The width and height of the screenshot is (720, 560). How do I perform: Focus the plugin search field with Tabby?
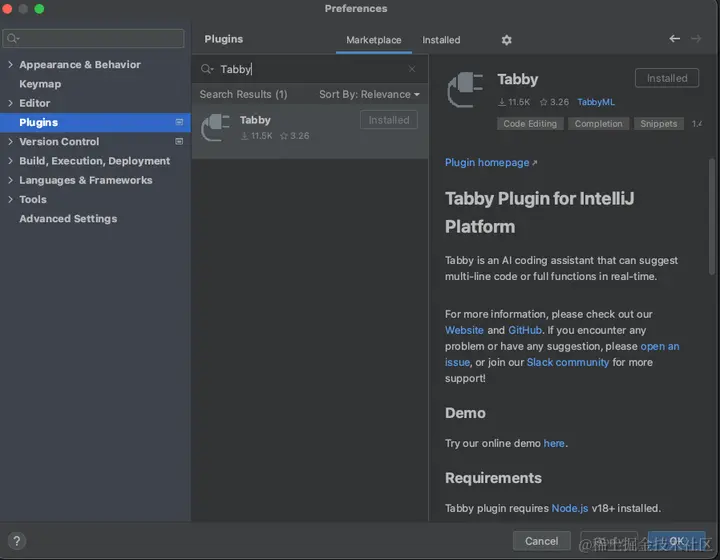pyautogui.click(x=310, y=69)
